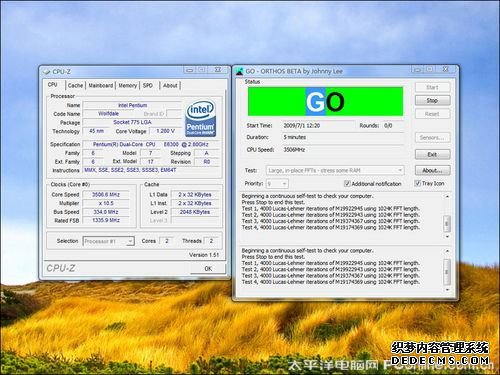Image resolution: width=500 pixels, height=375 pixels.
Task: Switch to the Cache tab
Action: (x=75, y=86)
